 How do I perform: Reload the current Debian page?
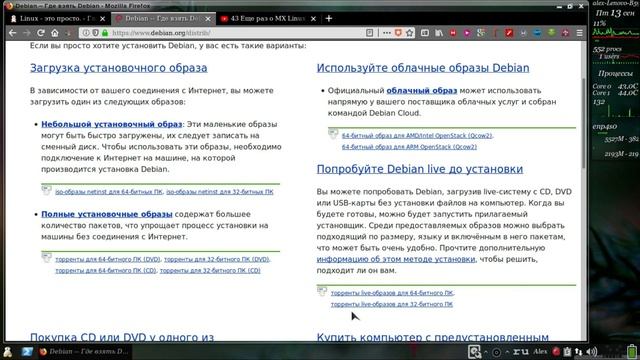click(41, 33)
